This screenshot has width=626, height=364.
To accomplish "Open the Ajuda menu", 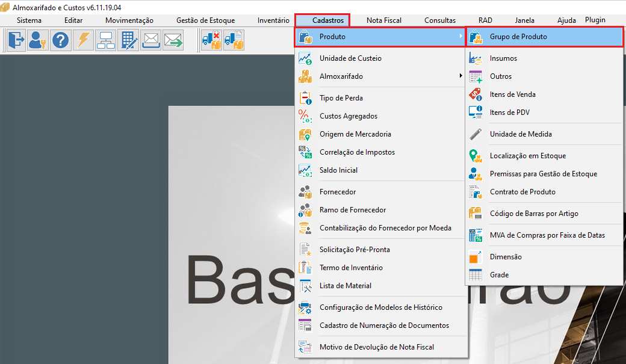I will pyautogui.click(x=566, y=20).
